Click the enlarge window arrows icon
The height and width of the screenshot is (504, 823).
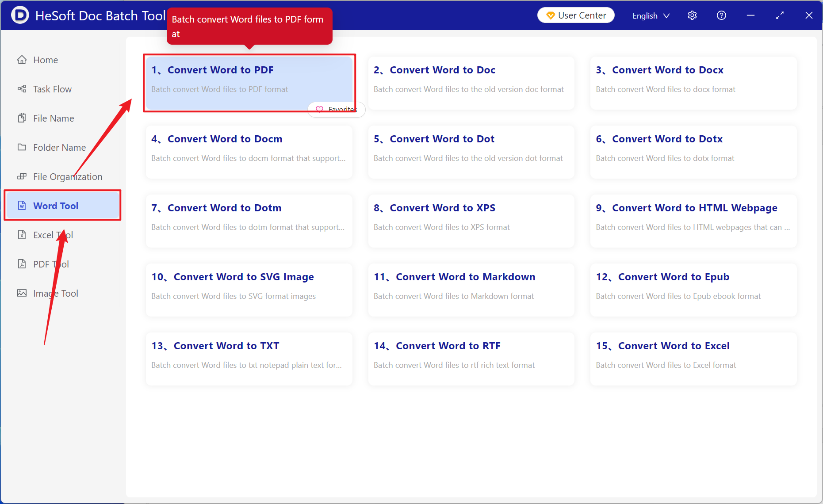click(780, 15)
